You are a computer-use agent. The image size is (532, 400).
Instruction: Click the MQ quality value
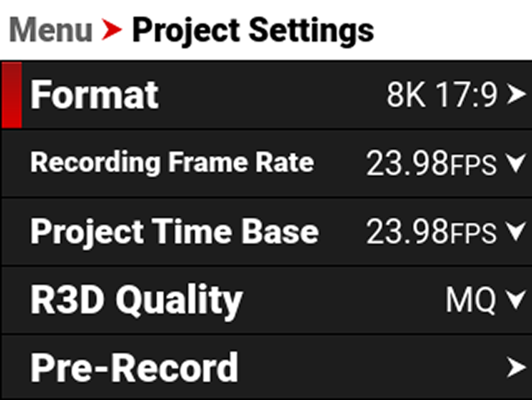coord(470,301)
